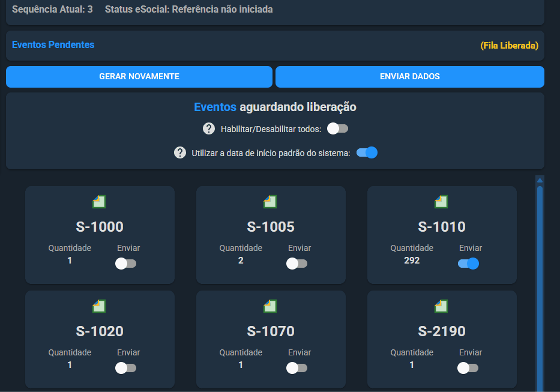The image size is (560, 392).
Task: Click Sequência Atual: 3 text
Action: pos(52,9)
